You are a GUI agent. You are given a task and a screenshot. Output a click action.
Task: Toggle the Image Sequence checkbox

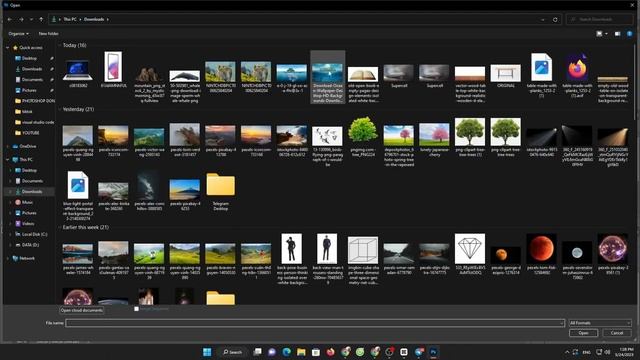click(136, 309)
